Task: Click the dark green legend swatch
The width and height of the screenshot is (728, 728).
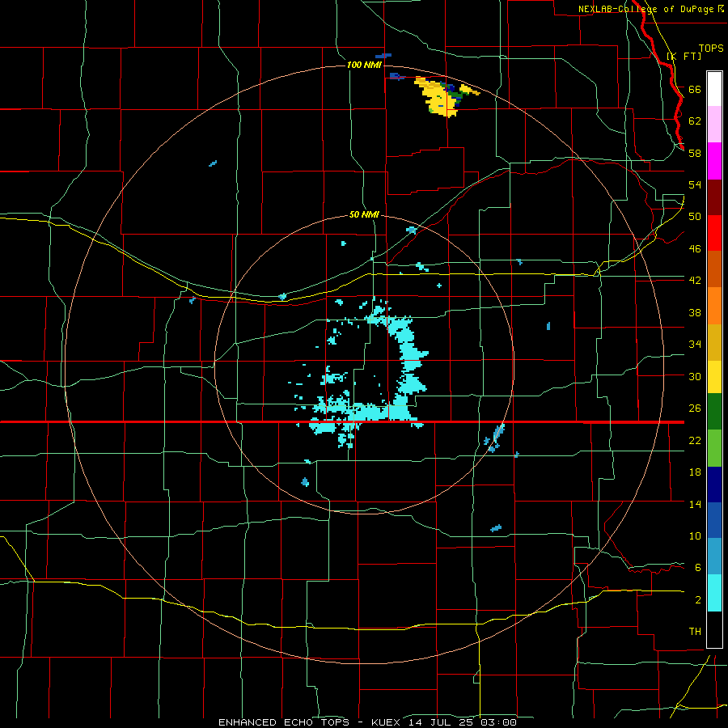Action: click(714, 412)
